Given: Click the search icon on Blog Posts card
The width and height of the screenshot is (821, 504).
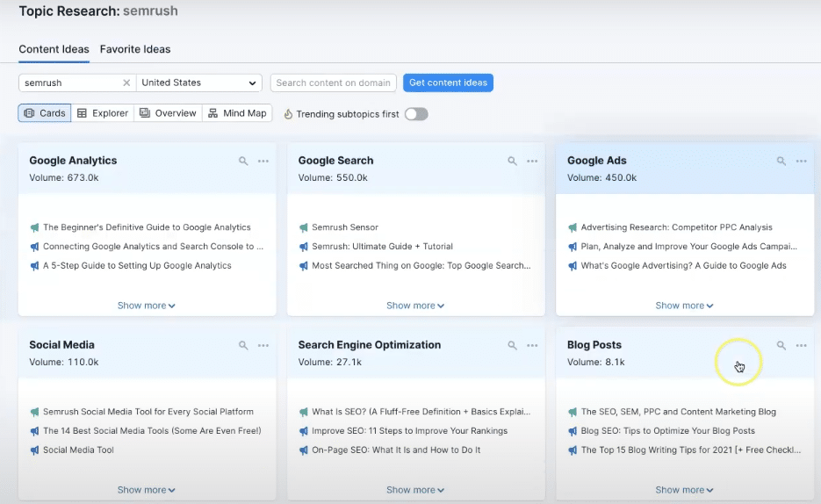Looking at the screenshot, I should (x=781, y=345).
